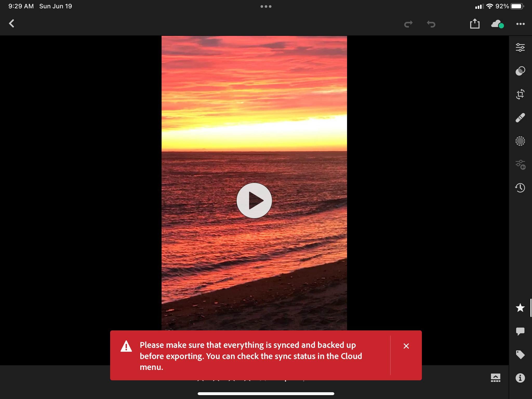The image size is (532, 399).
Task: Play the sunset video
Action: point(254,201)
